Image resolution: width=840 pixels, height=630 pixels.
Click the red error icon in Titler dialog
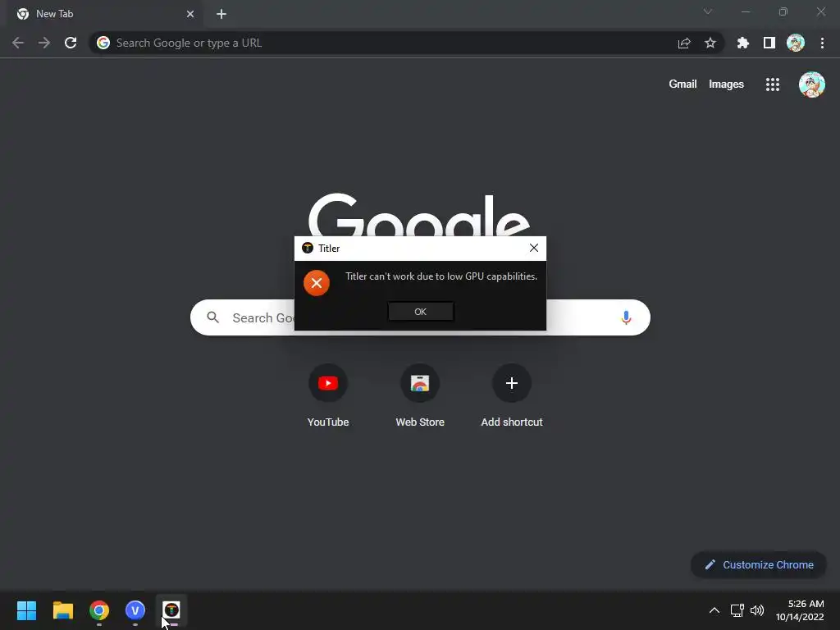317,283
